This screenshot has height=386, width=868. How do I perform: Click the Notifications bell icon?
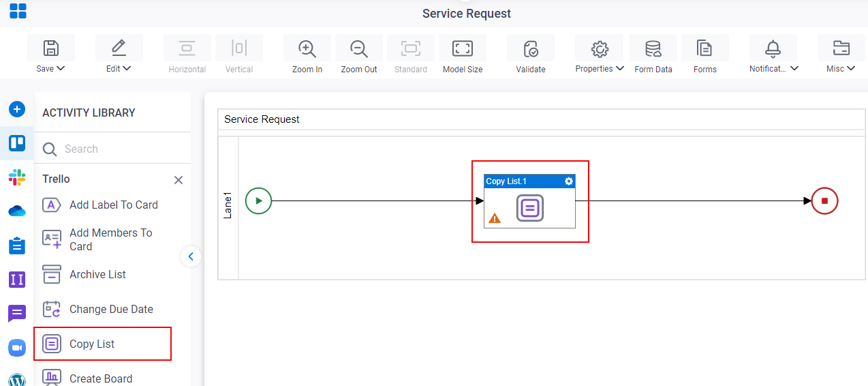[x=773, y=48]
